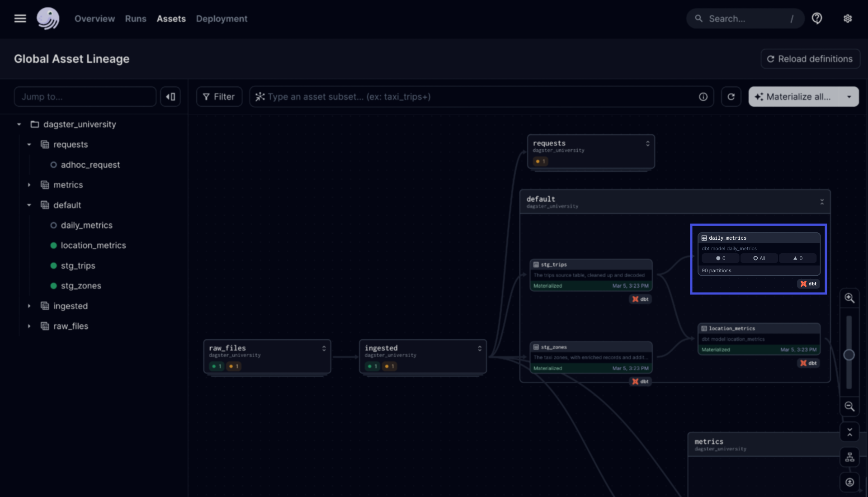The width and height of the screenshot is (868, 497).
Task: Click the dbt badge under location_metrics
Action: point(808,363)
